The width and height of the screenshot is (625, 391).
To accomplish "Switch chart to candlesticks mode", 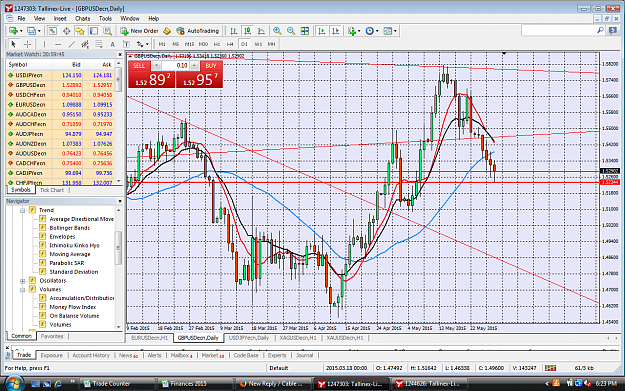I will pos(247,31).
